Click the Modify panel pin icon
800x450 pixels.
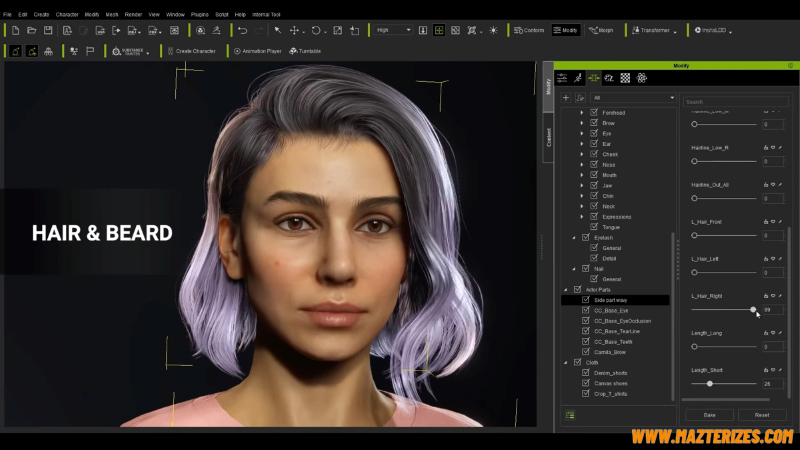(x=790, y=65)
